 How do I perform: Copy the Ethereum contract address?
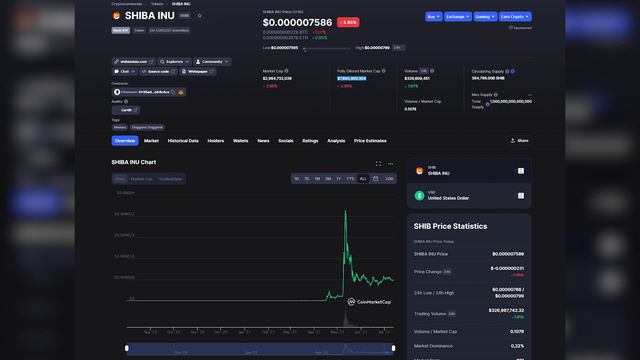click(173, 92)
